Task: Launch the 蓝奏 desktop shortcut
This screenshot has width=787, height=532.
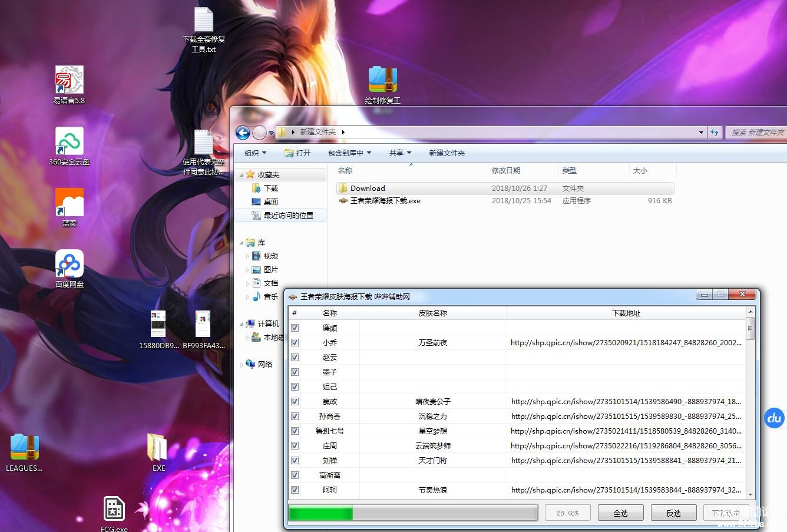Action: [69, 203]
